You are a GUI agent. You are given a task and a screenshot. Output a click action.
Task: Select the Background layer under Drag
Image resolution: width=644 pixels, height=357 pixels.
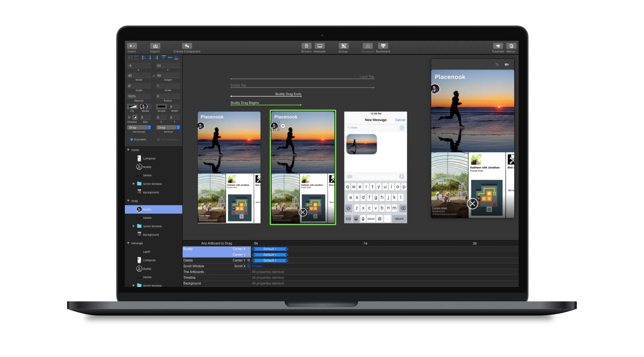tap(153, 235)
